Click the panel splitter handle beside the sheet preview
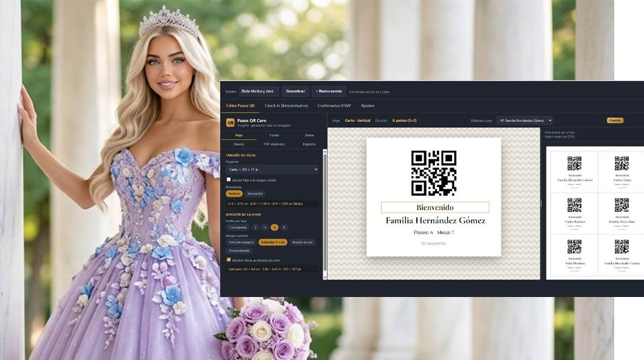644x360 pixels. click(x=541, y=204)
